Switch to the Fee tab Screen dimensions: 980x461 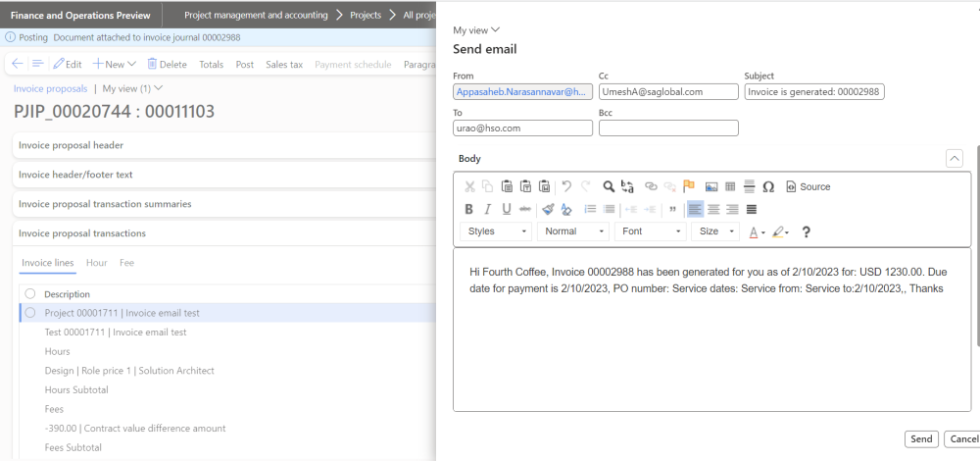tap(126, 263)
